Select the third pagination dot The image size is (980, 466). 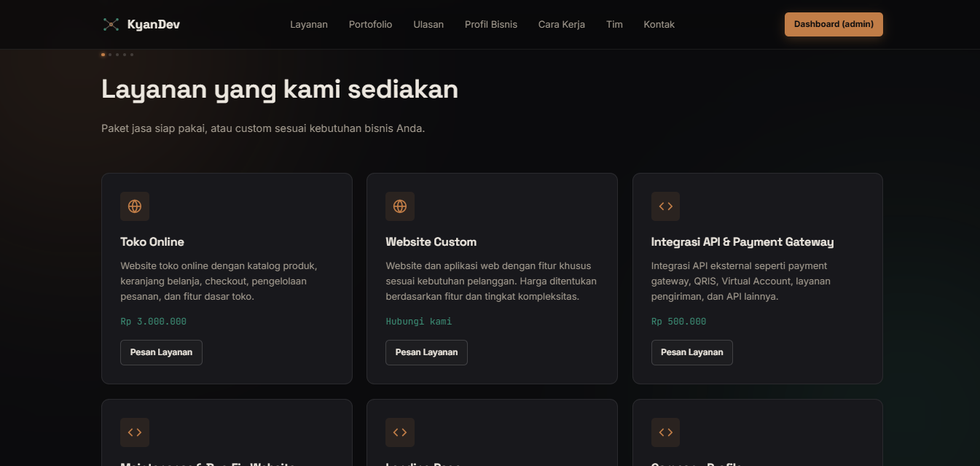click(x=117, y=55)
